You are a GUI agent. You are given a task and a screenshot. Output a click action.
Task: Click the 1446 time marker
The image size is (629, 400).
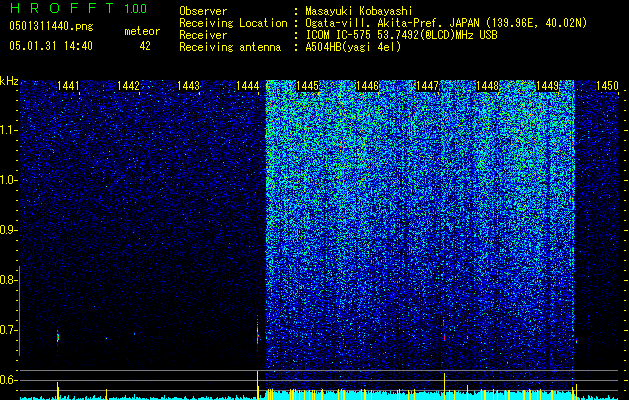click(x=367, y=86)
